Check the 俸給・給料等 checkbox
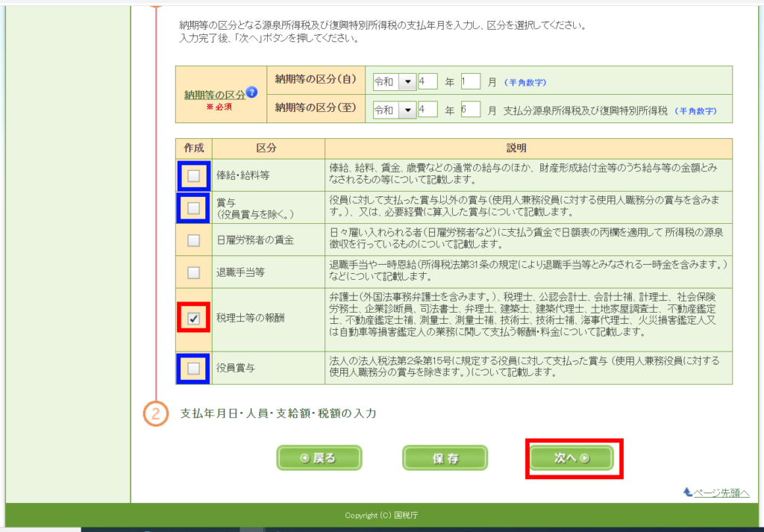 [x=193, y=176]
